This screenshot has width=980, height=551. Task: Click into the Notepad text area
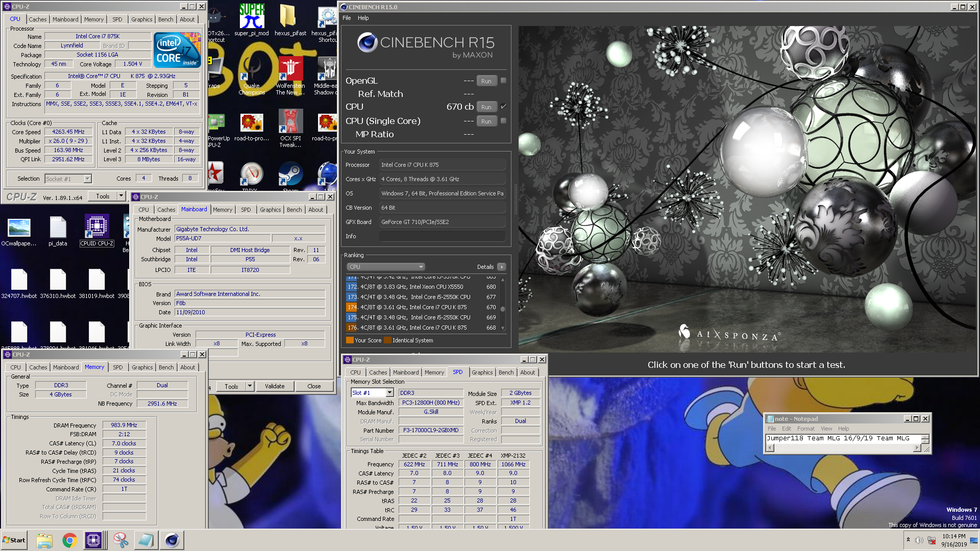pos(843,439)
